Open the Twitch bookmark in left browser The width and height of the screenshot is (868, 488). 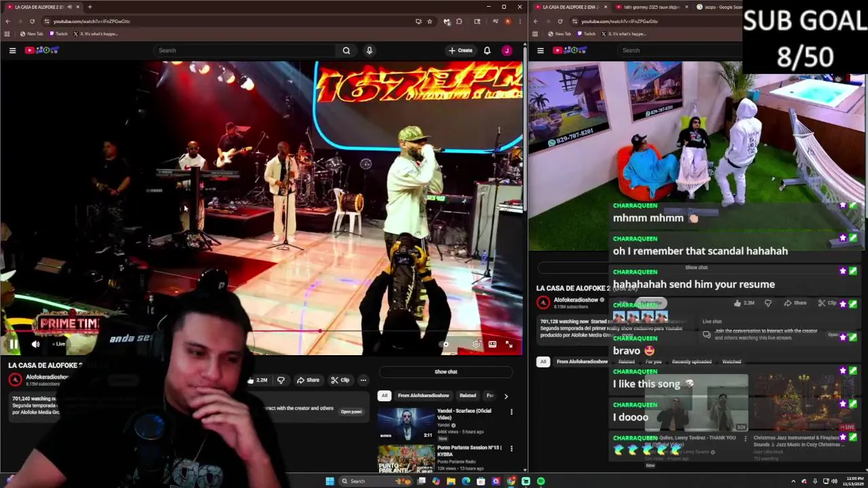pos(58,33)
